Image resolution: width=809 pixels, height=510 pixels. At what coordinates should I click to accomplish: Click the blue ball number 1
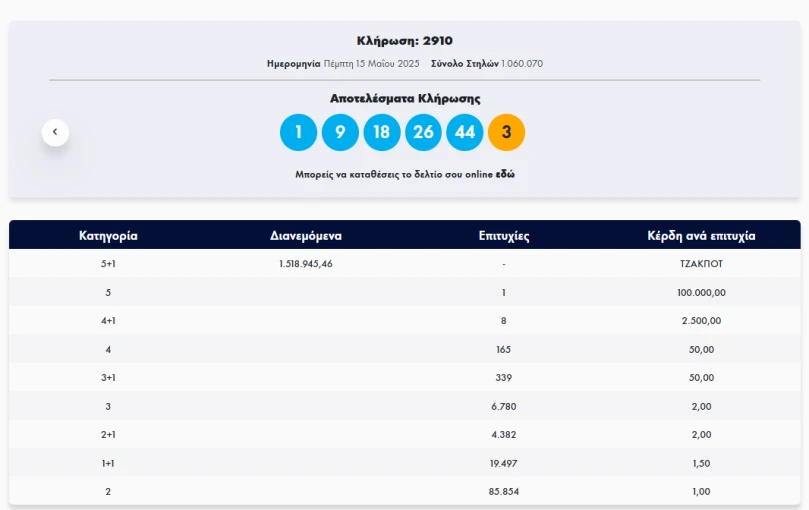(298, 132)
